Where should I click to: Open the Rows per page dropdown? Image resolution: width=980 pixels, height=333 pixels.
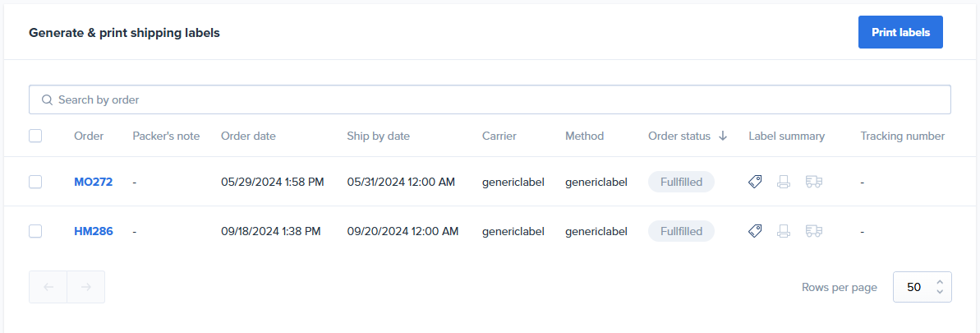922,287
